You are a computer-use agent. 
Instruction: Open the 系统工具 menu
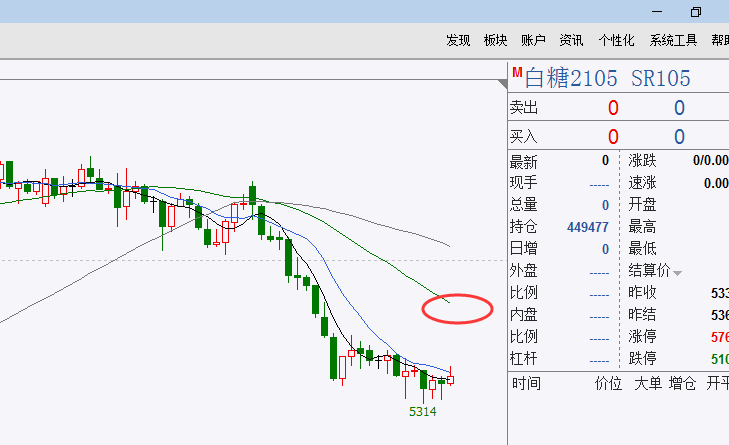point(673,40)
